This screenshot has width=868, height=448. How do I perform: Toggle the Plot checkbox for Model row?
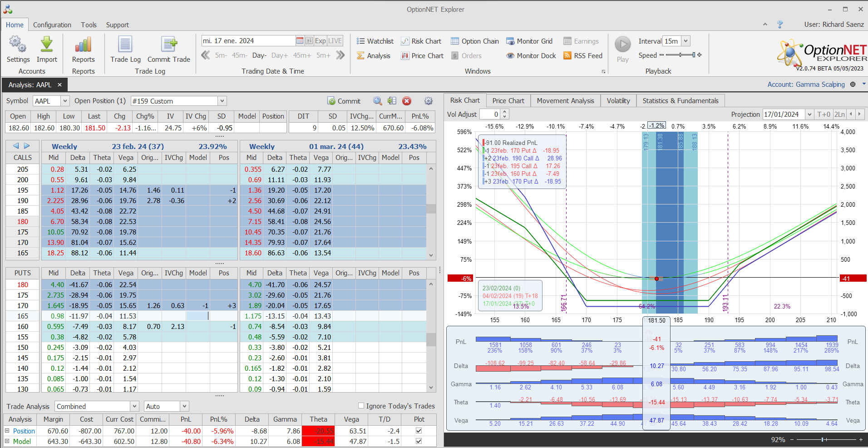coord(419,441)
